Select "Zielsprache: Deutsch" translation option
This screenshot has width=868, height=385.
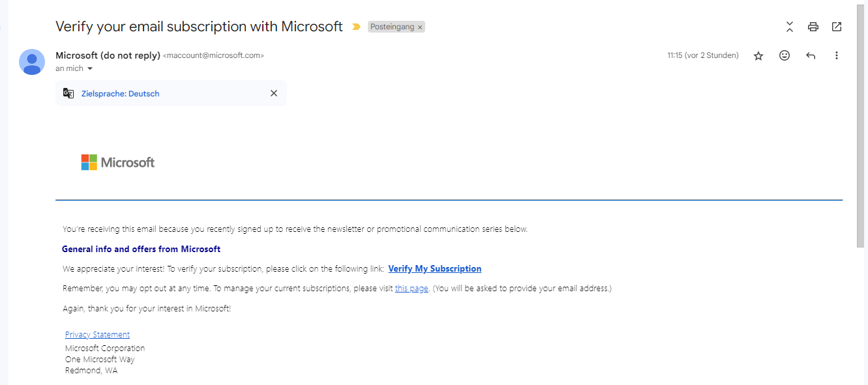(x=121, y=94)
